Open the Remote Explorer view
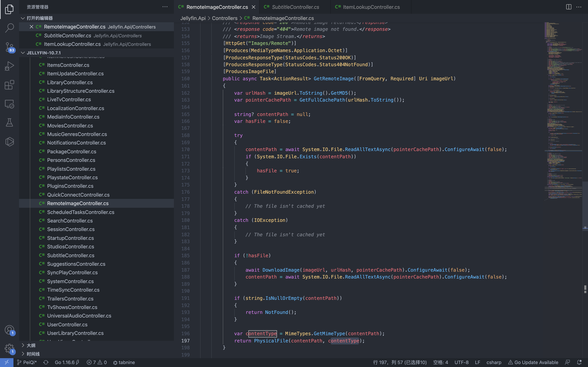The height and width of the screenshot is (367, 588). click(9, 104)
